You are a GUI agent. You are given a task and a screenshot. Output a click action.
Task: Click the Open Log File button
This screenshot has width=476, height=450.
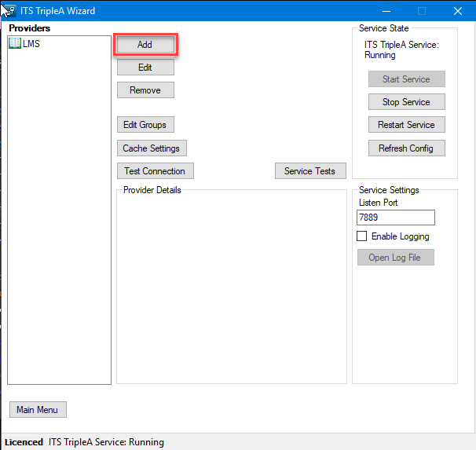click(x=395, y=258)
